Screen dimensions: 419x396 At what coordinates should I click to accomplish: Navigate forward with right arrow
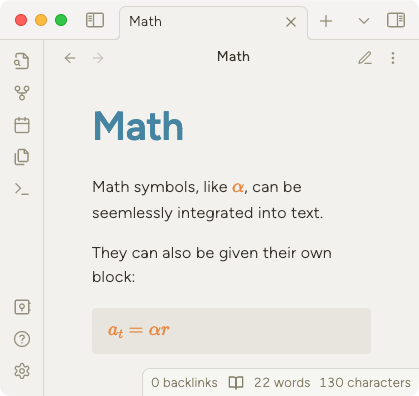(x=98, y=58)
